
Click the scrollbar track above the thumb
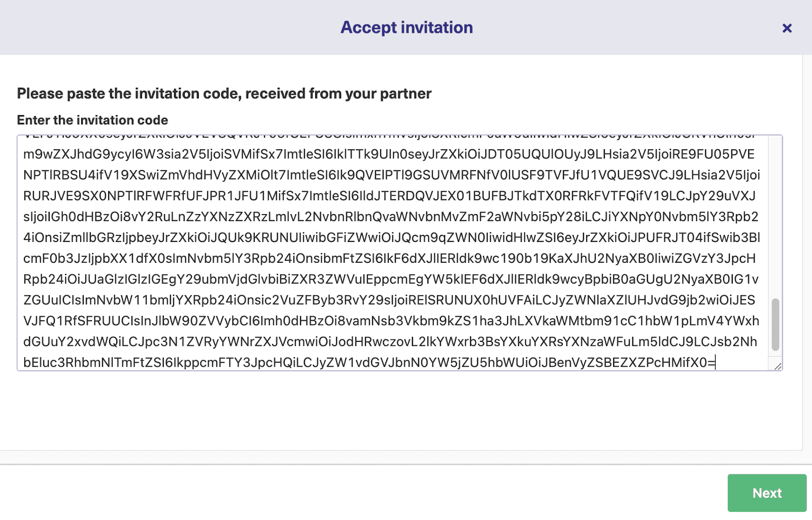tap(776, 213)
